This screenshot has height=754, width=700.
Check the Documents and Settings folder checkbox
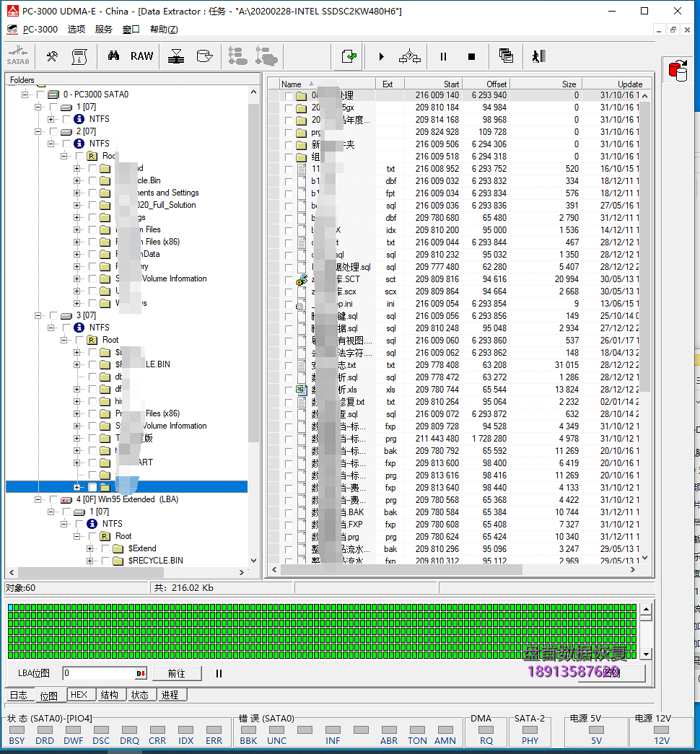[x=93, y=193]
